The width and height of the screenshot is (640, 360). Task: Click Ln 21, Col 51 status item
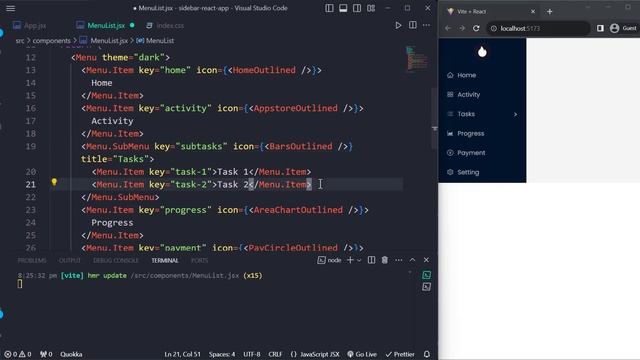pos(182,354)
